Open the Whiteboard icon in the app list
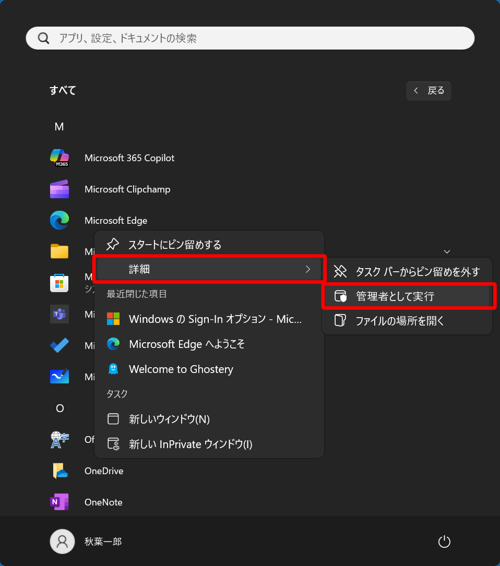The width and height of the screenshot is (500, 566). (60, 376)
